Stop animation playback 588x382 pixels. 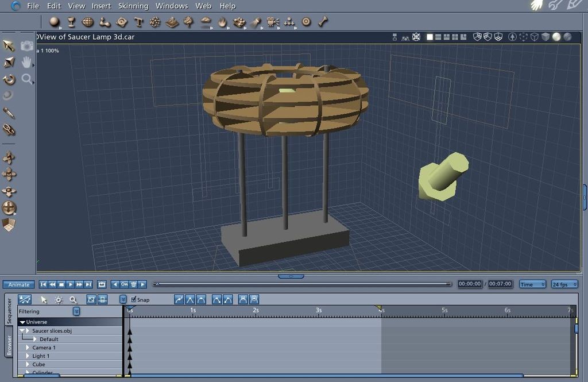click(x=61, y=284)
